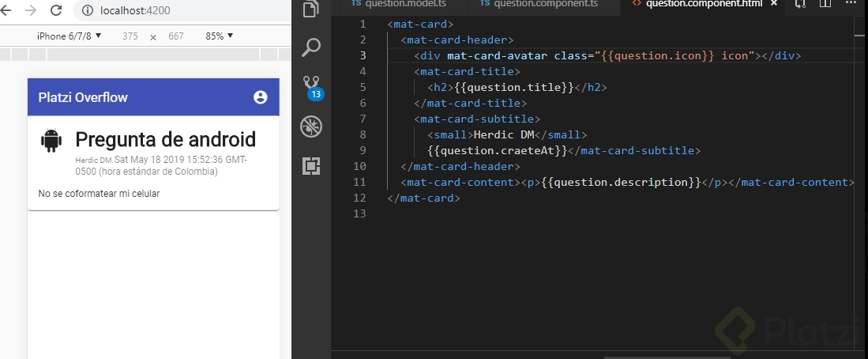
Task: Click {{question.title}} in the editor
Action: 513,87
